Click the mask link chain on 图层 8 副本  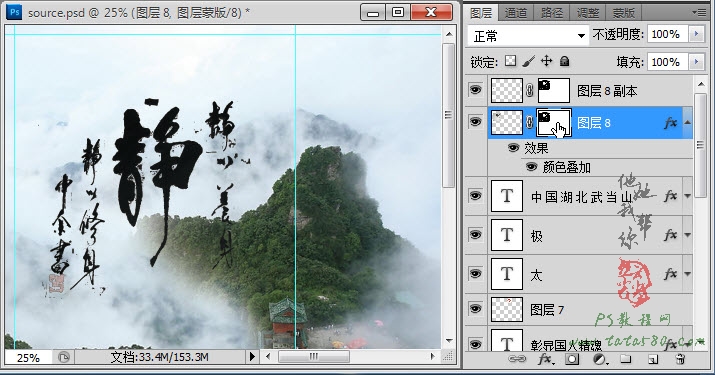[x=529, y=91]
